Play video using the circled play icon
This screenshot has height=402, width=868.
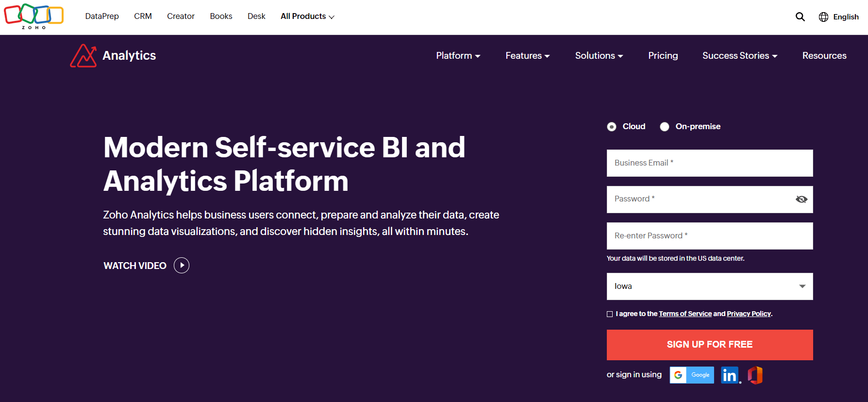[182, 265]
